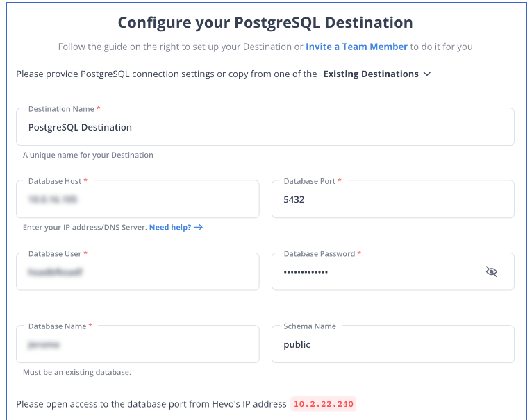Viewport: 532px width, 420px height.
Task: Click the Enter your IP address/DNS Server hint
Action: pos(85,227)
